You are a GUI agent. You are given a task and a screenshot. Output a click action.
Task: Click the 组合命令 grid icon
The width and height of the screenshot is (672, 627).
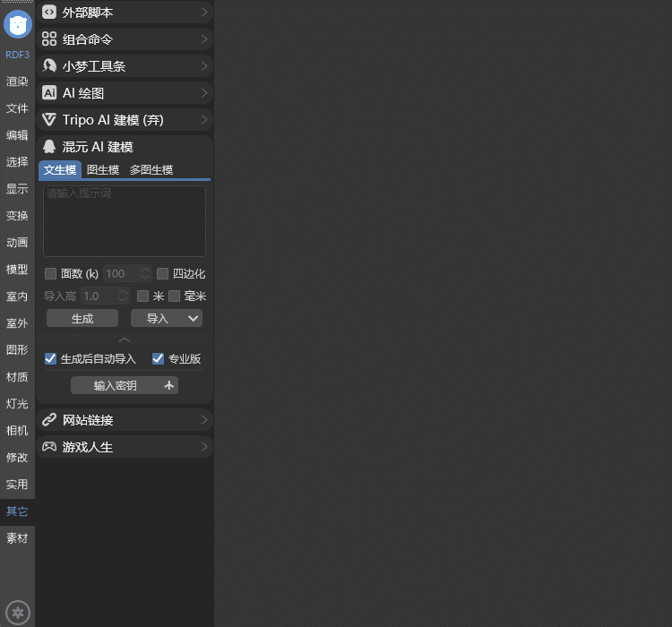pyautogui.click(x=49, y=39)
